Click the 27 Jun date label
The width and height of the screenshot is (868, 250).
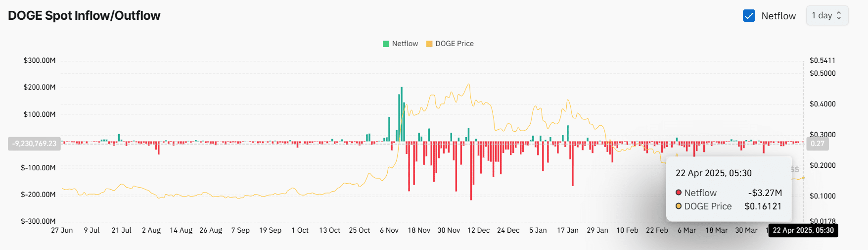click(62, 230)
